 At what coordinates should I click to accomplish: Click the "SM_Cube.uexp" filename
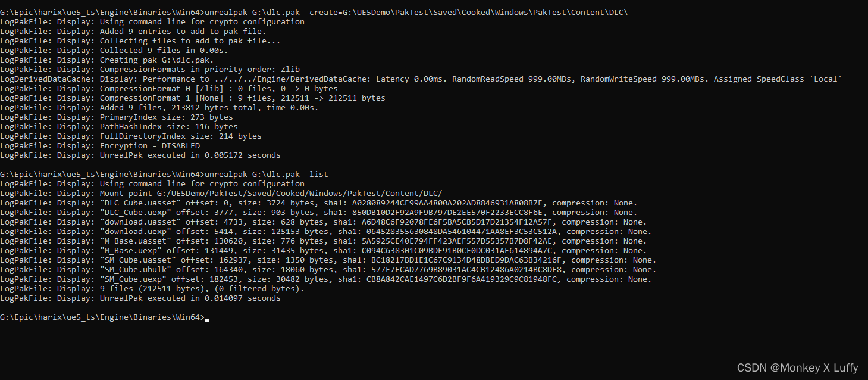pyautogui.click(x=133, y=279)
